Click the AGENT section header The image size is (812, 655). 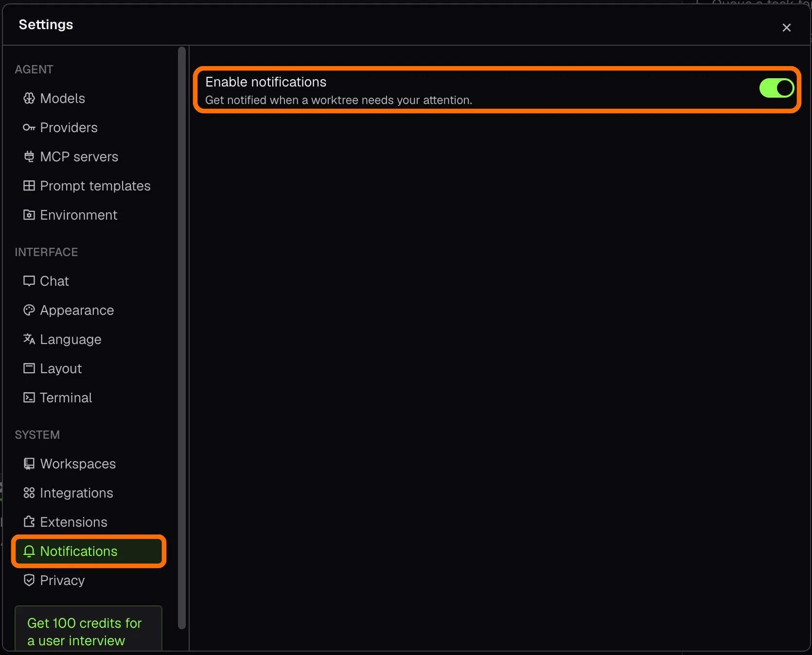click(34, 69)
